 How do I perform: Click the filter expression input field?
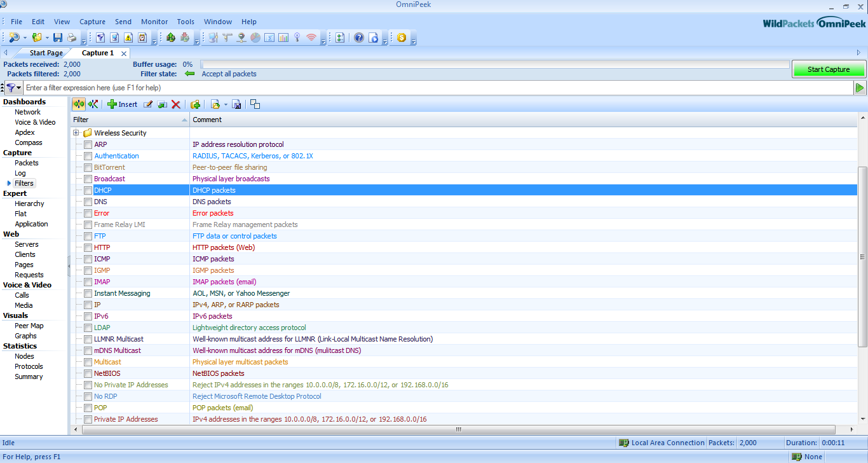tap(432, 88)
